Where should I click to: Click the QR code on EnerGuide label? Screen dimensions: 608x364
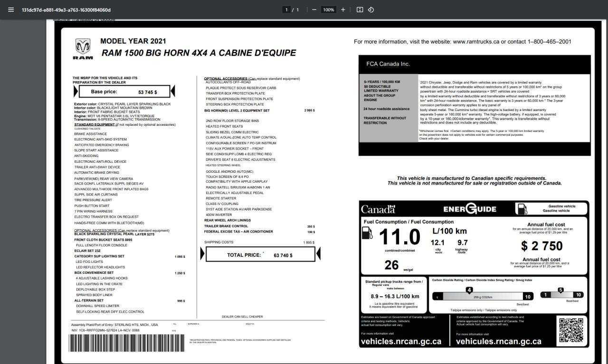(570, 330)
